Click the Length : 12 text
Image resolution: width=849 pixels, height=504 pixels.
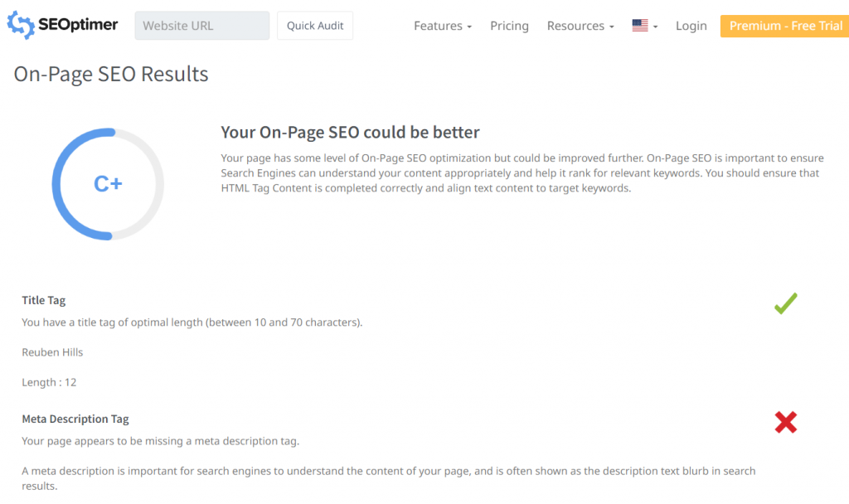click(x=47, y=381)
